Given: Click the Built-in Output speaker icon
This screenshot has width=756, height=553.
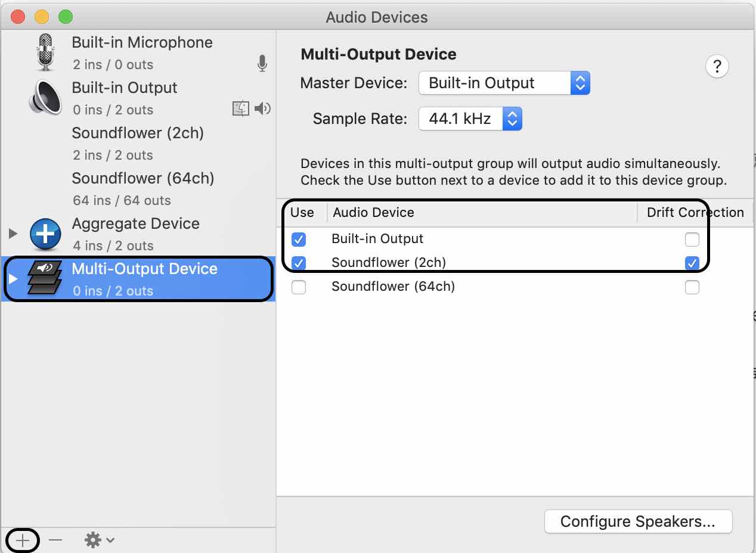Looking at the screenshot, I should (45, 98).
